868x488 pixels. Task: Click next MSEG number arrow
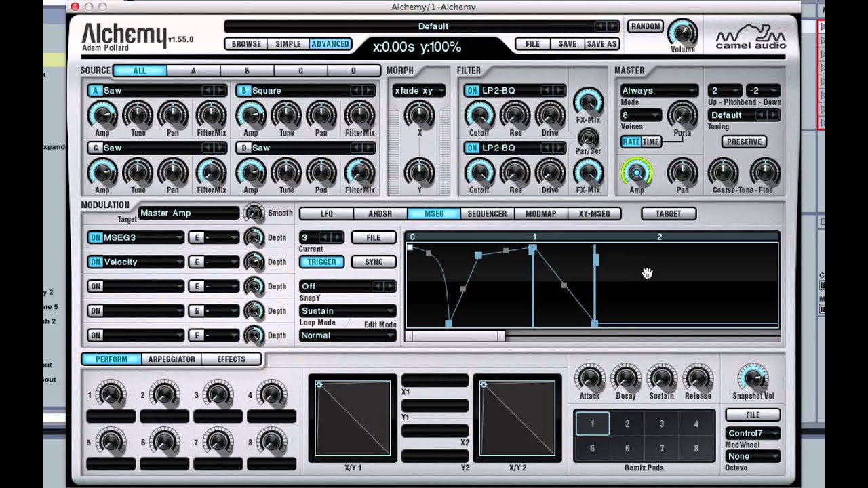click(x=336, y=237)
